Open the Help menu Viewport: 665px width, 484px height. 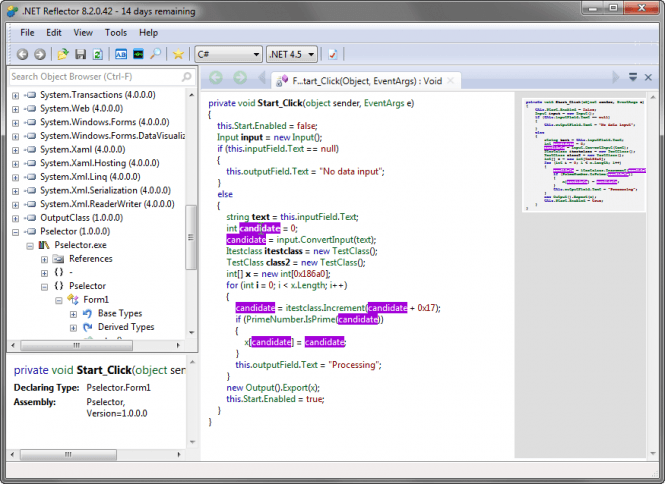[148, 33]
